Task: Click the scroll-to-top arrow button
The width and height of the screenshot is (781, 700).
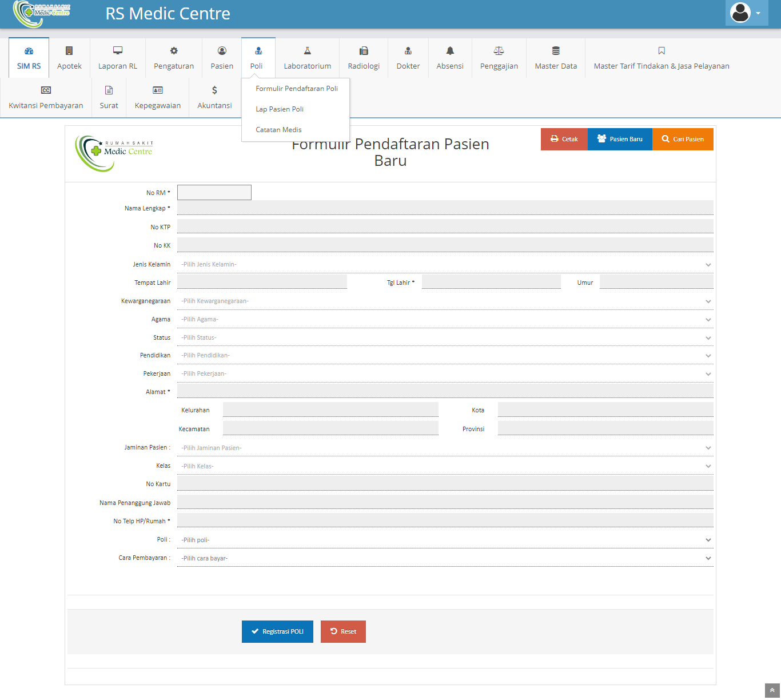Action: tap(772, 690)
